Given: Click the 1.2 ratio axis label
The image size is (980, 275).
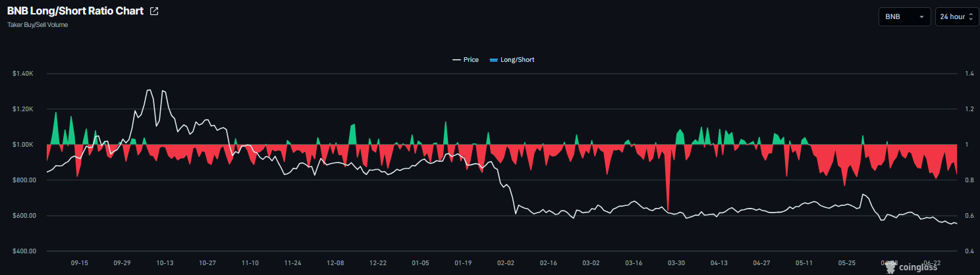Looking at the screenshot, I should click(969, 109).
